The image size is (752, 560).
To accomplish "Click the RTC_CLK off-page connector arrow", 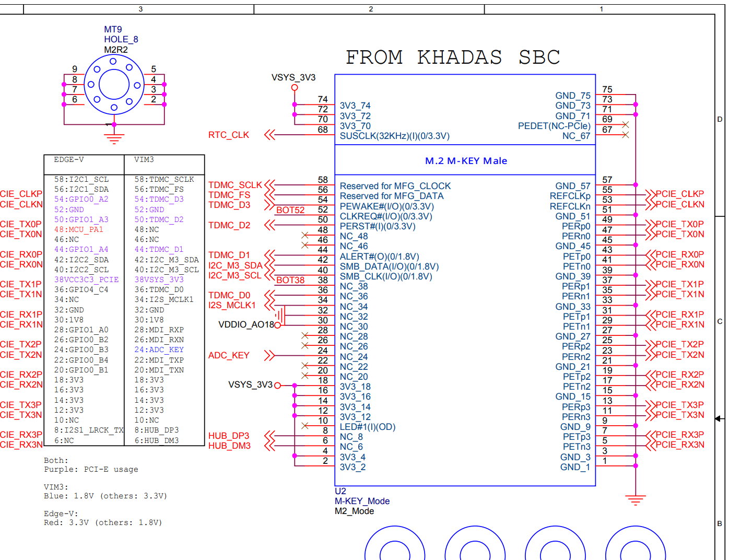I will pyautogui.click(x=269, y=135).
